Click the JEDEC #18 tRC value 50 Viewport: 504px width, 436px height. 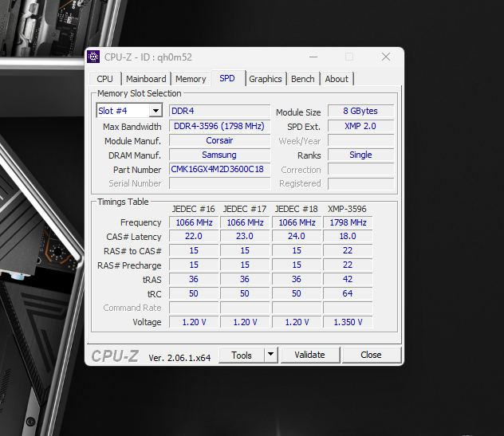(x=297, y=293)
